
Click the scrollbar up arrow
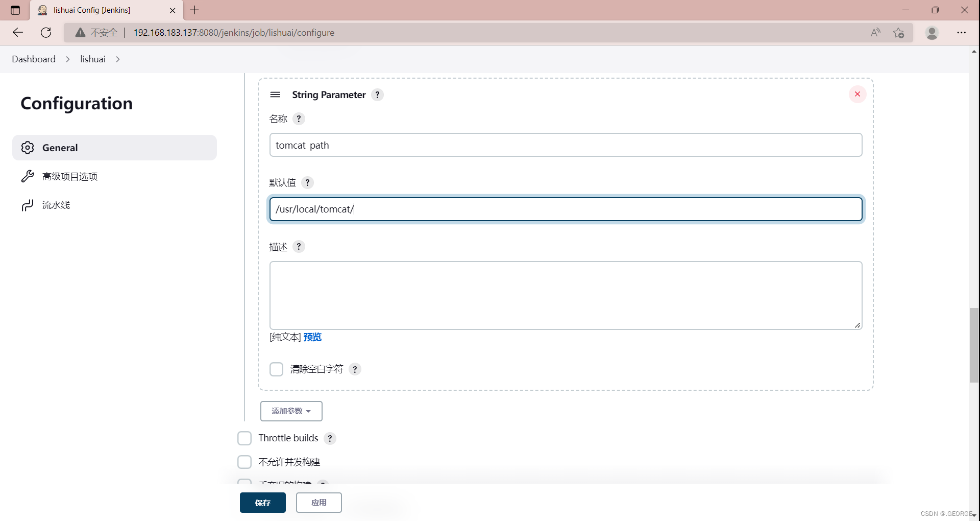(x=974, y=51)
